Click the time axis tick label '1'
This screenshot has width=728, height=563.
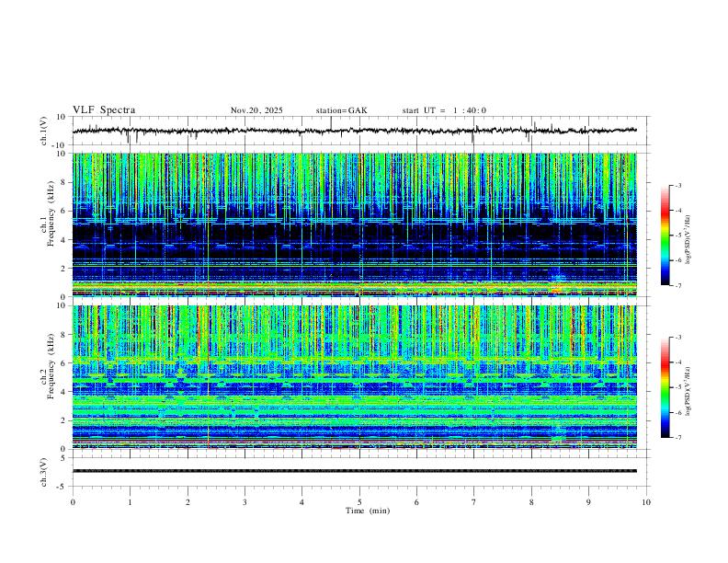(x=130, y=502)
